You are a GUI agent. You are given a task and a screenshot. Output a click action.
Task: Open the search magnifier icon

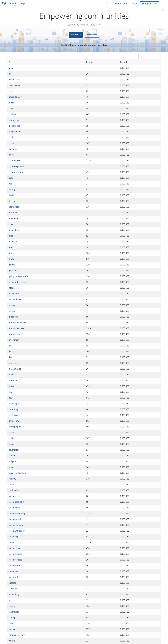[x=107, y=4]
